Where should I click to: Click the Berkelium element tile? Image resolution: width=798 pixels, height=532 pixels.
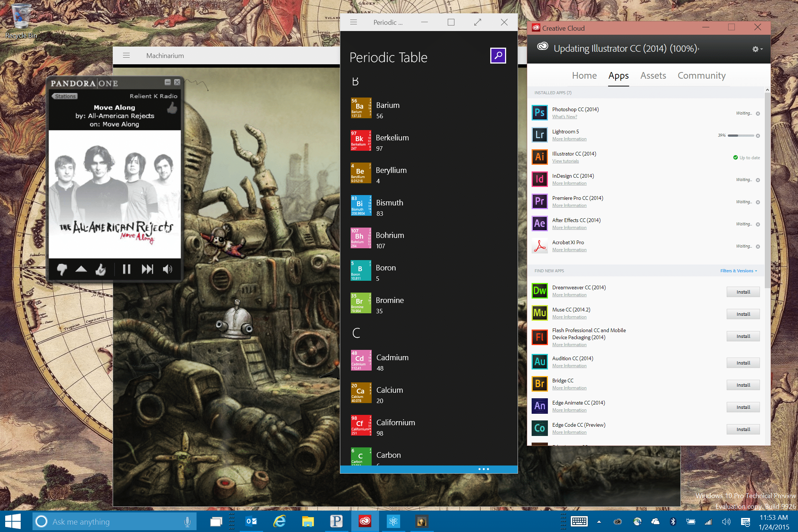click(x=361, y=140)
